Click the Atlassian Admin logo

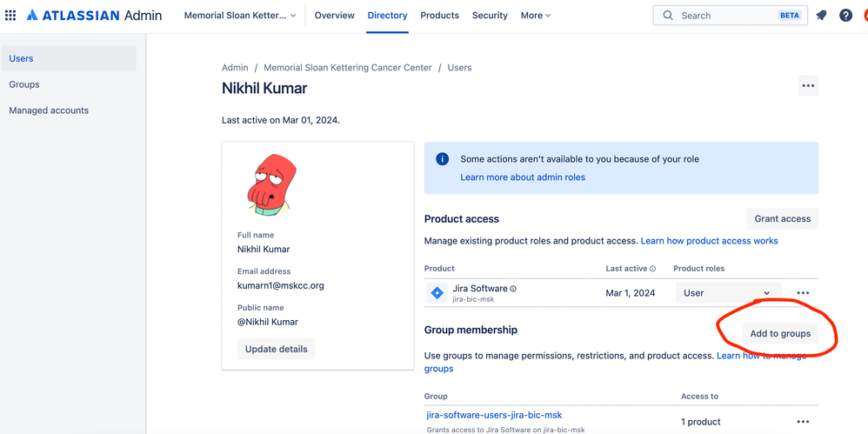[x=93, y=16]
